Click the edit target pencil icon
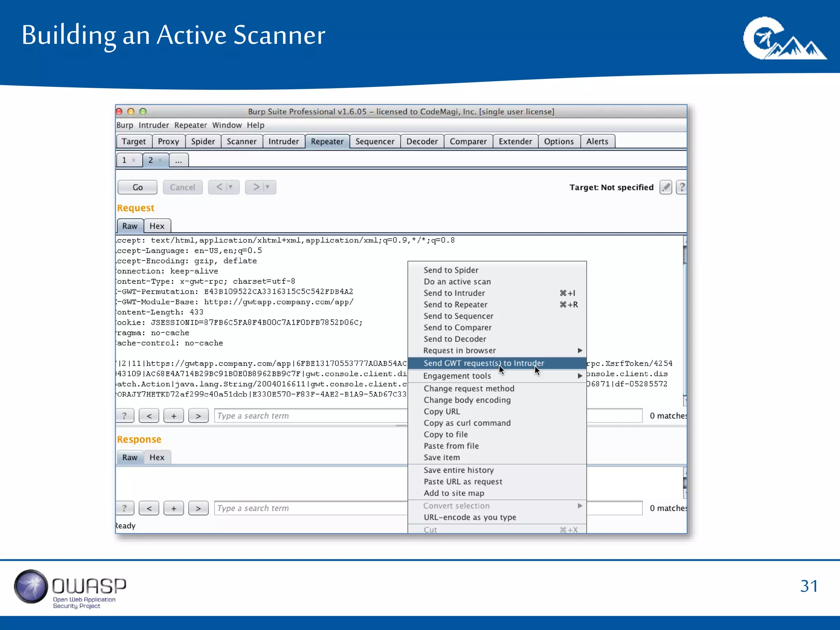Image resolution: width=840 pixels, height=630 pixels. 666,187
